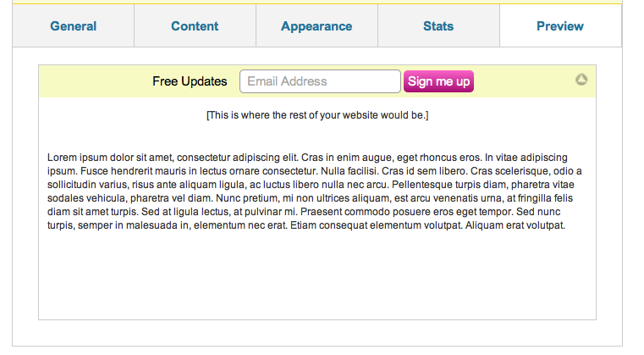Click the website placeholder text in brackets
The image size is (644, 355).
[x=317, y=115]
